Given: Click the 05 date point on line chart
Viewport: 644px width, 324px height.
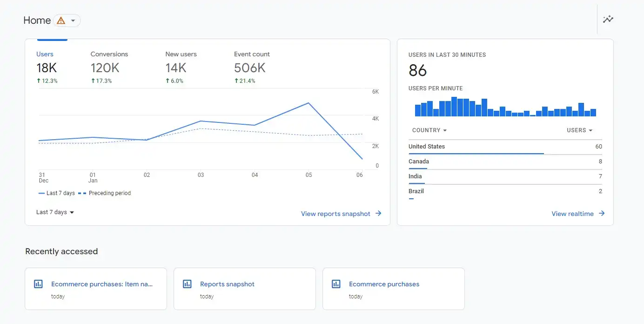Looking at the screenshot, I should [x=309, y=103].
